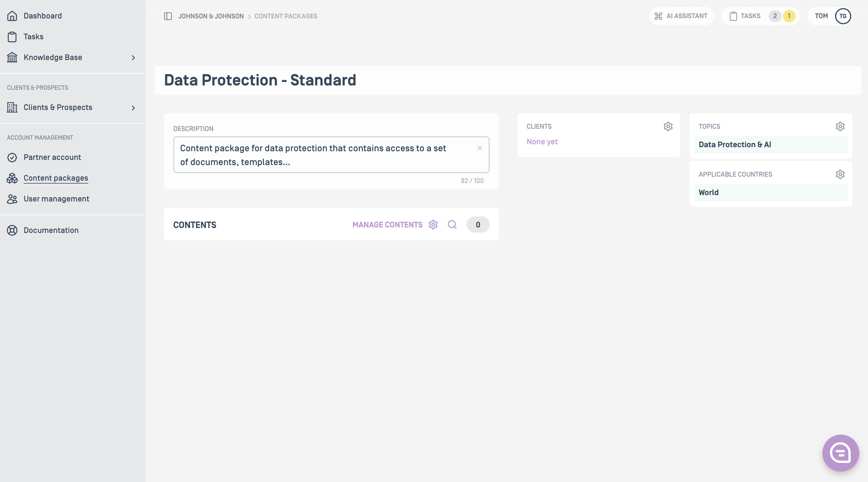
Task: Click the Data Protection - Standard title
Action: (260, 80)
